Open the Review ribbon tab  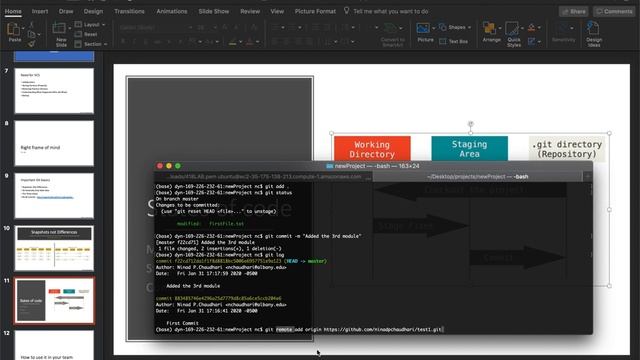250,11
